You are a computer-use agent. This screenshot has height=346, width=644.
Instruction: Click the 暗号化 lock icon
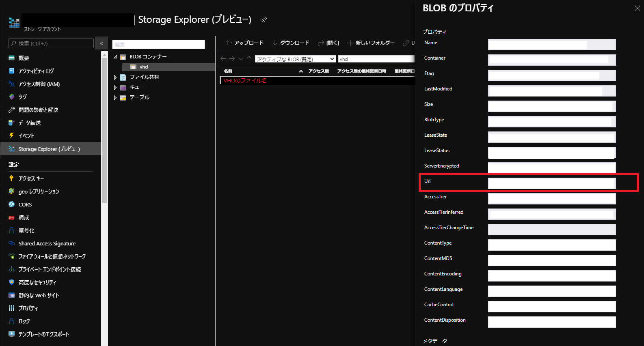pyautogui.click(x=11, y=230)
